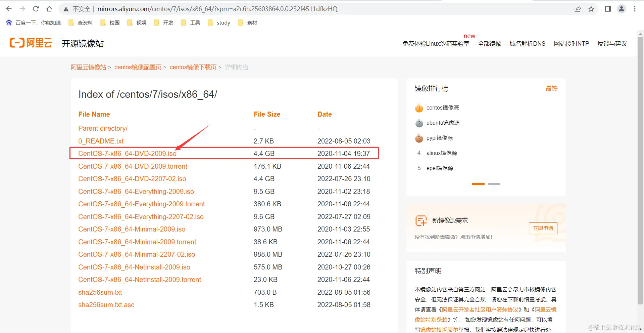Open the share this page icon
The height and width of the screenshot is (333, 644).
(x=577, y=9)
